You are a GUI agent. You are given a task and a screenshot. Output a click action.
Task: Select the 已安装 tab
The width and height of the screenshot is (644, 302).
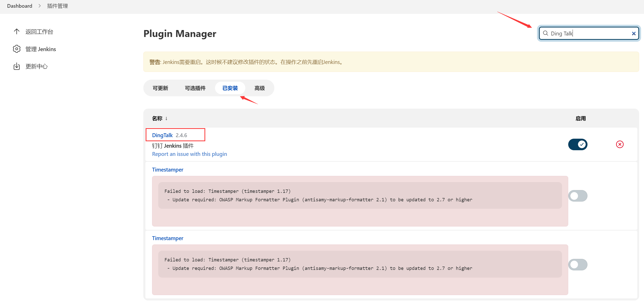230,88
